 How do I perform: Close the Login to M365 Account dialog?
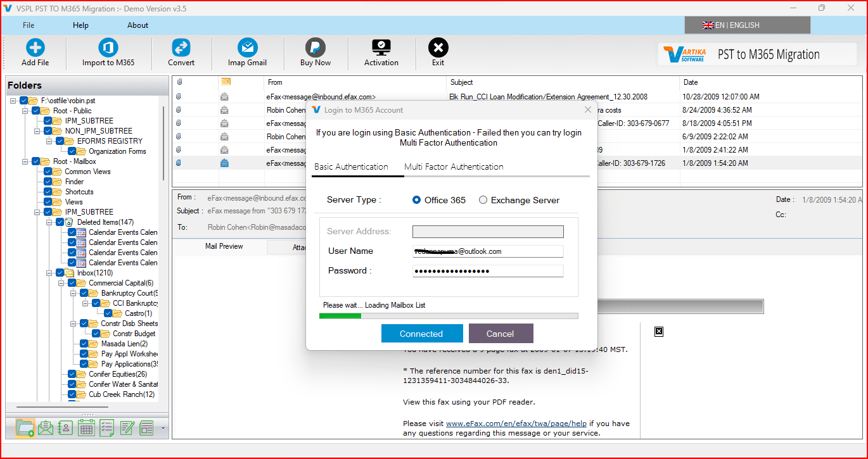click(x=587, y=110)
